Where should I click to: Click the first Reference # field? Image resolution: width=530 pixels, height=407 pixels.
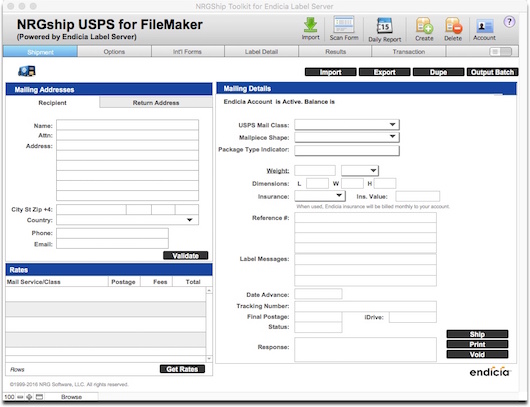pyautogui.click(x=365, y=218)
